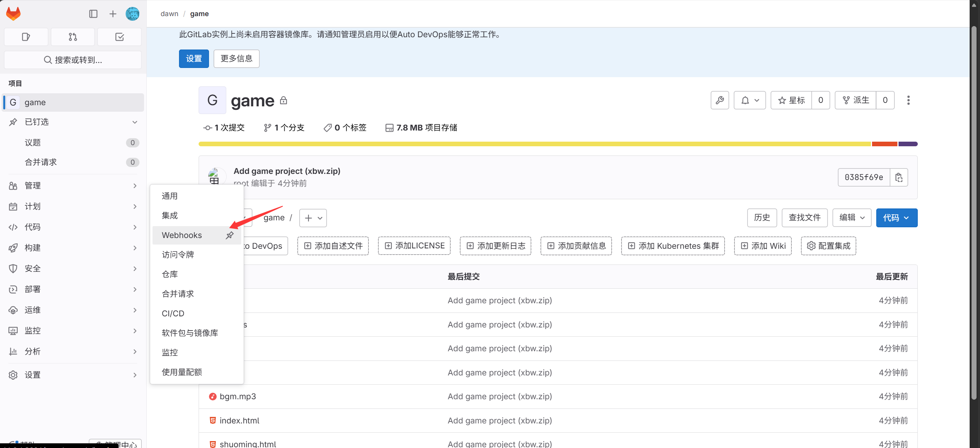Click the index.html file icon

[212, 420]
